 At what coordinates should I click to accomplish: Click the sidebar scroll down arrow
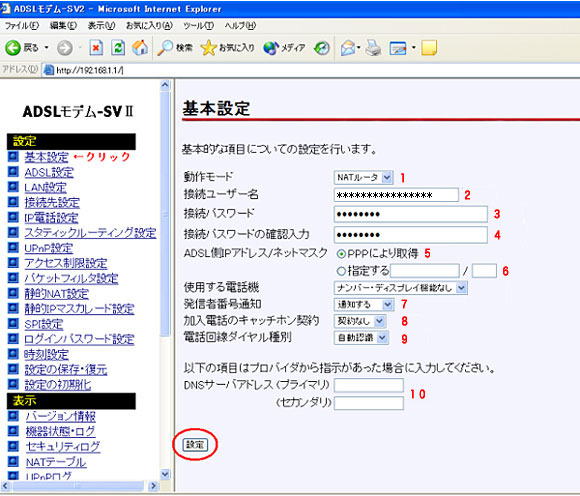(165, 474)
